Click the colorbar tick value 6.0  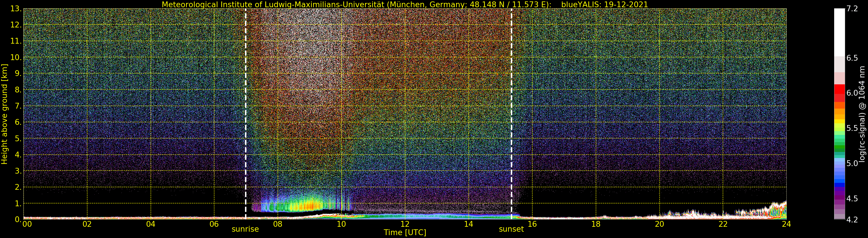tap(852, 93)
